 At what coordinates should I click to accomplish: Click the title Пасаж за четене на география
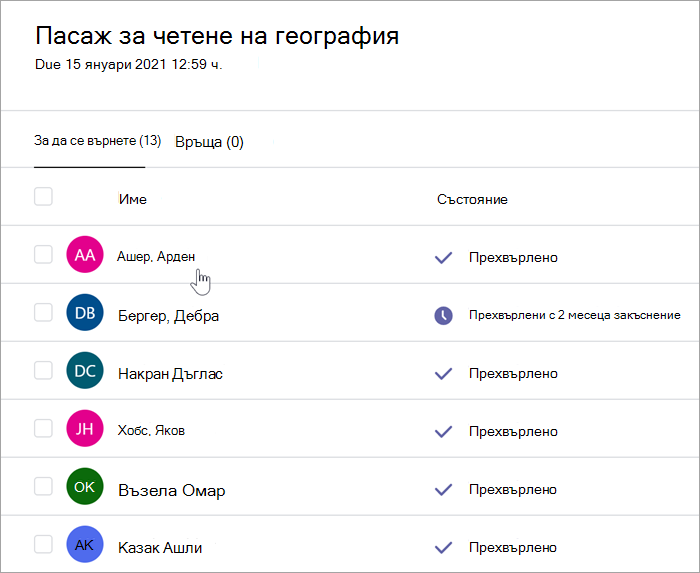pos(217,36)
